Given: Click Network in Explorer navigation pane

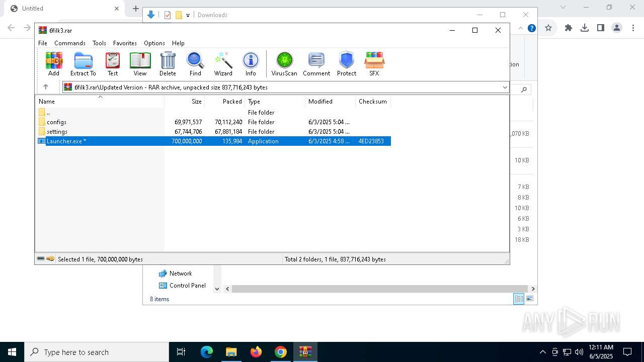Looking at the screenshot, I should pyautogui.click(x=181, y=274).
